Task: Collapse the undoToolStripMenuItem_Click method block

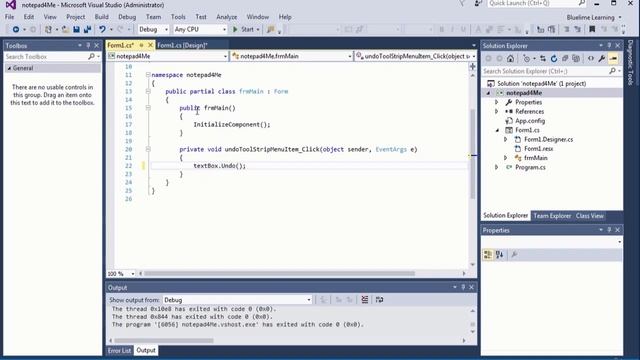Action: [148, 149]
